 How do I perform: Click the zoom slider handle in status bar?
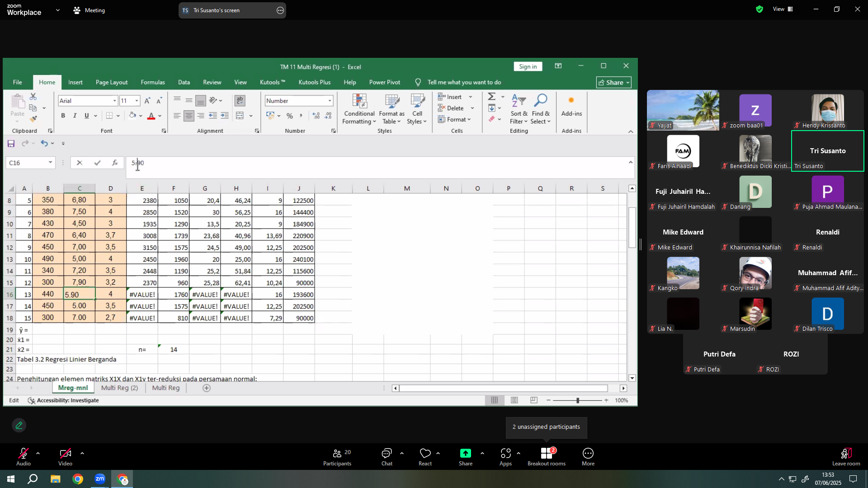click(577, 400)
